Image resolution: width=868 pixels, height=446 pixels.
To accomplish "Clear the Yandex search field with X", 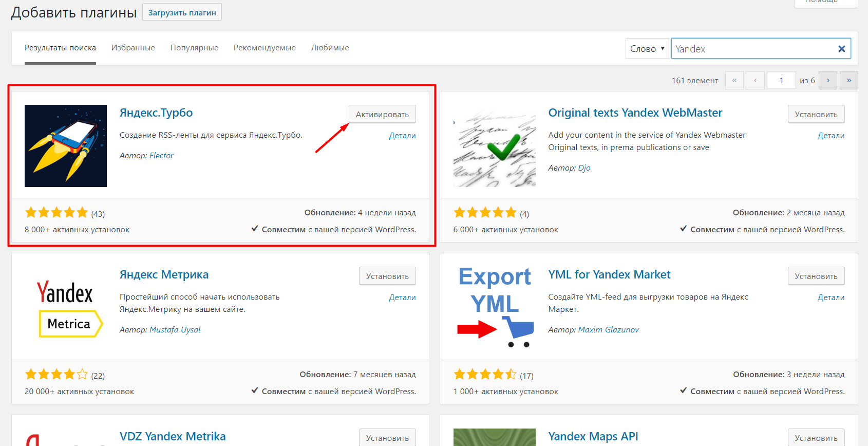I will click(841, 49).
